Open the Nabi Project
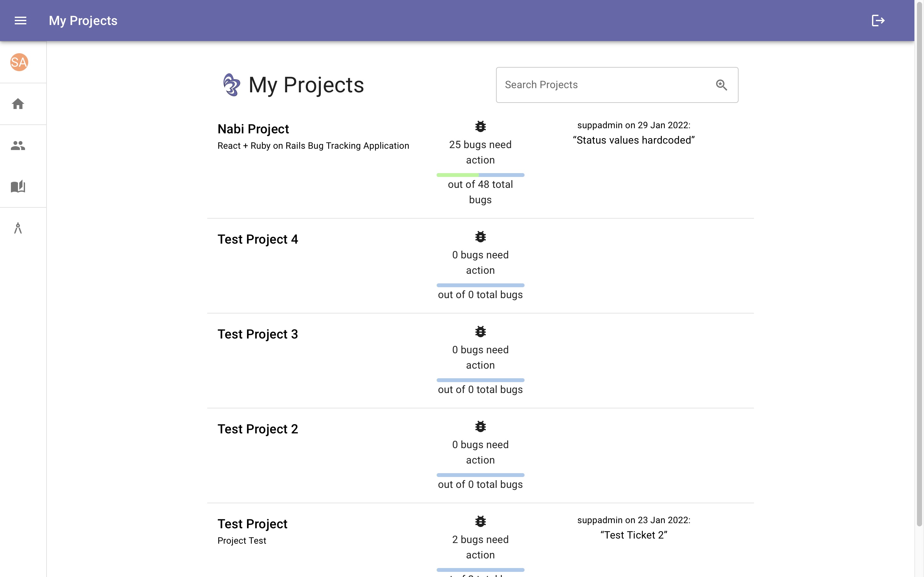Image resolution: width=924 pixels, height=577 pixels. [x=253, y=129]
